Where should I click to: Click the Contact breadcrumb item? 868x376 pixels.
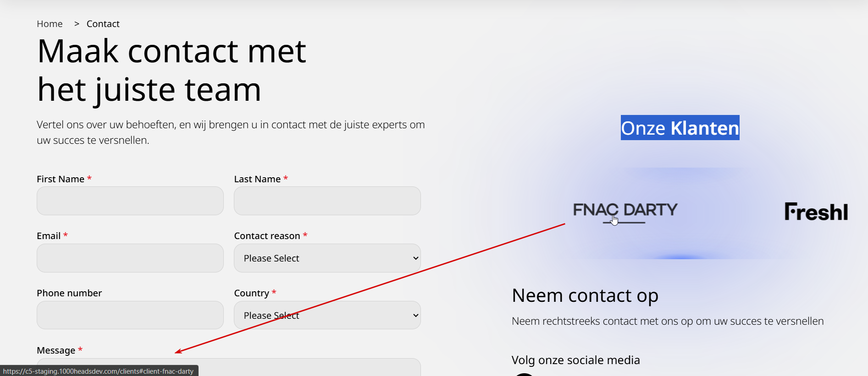click(x=103, y=24)
